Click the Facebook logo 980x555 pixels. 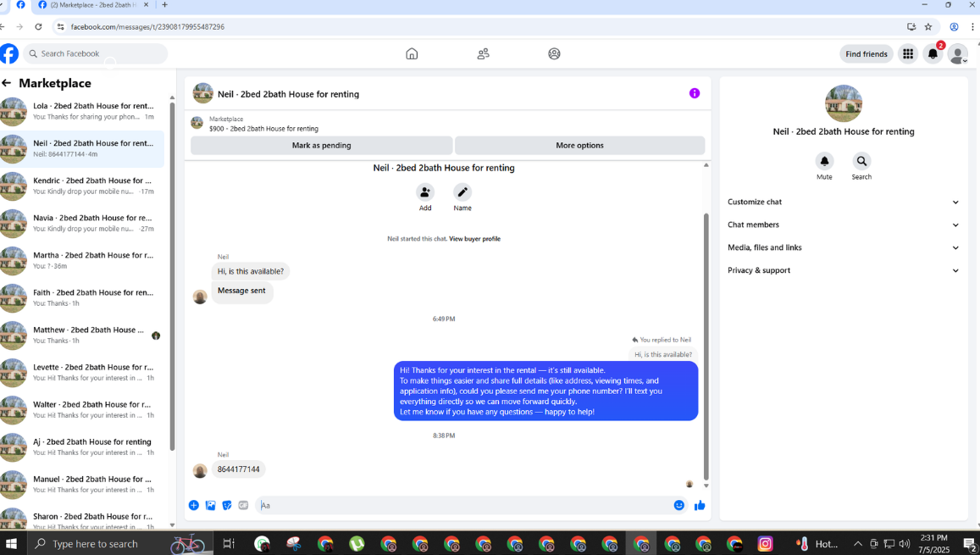[x=8, y=53]
